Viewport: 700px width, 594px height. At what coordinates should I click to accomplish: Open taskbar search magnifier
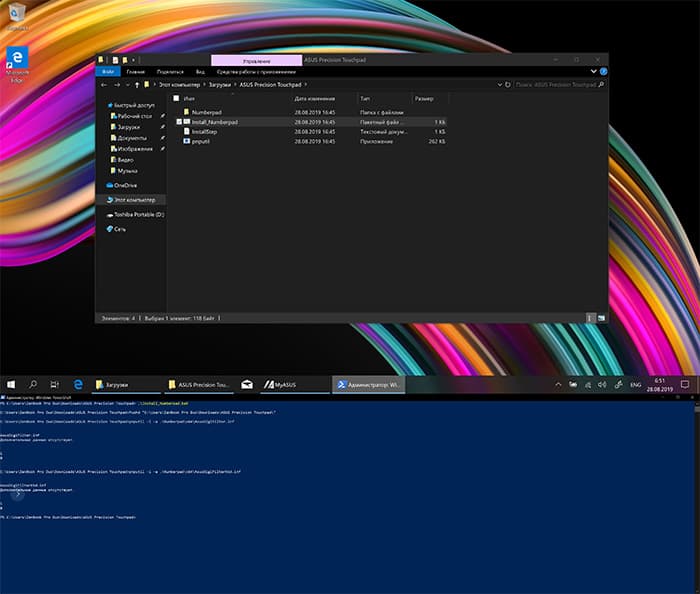click(x=33, y=384)
